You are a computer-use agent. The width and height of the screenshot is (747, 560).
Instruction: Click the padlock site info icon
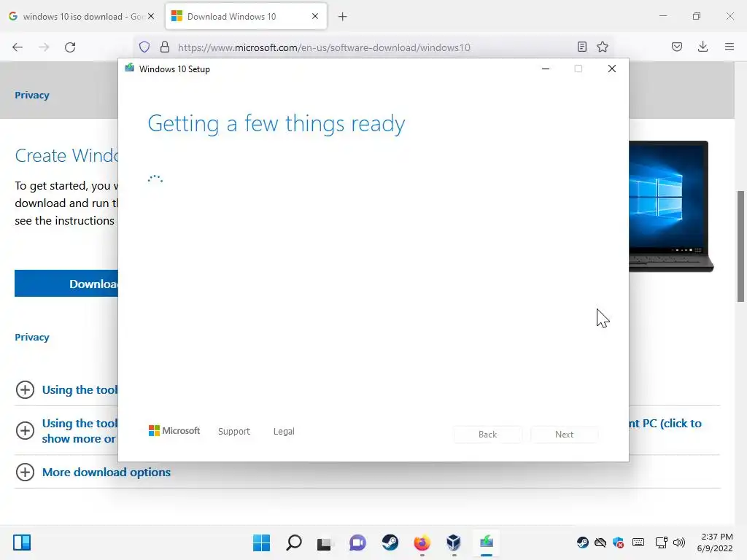pos(165,47)
